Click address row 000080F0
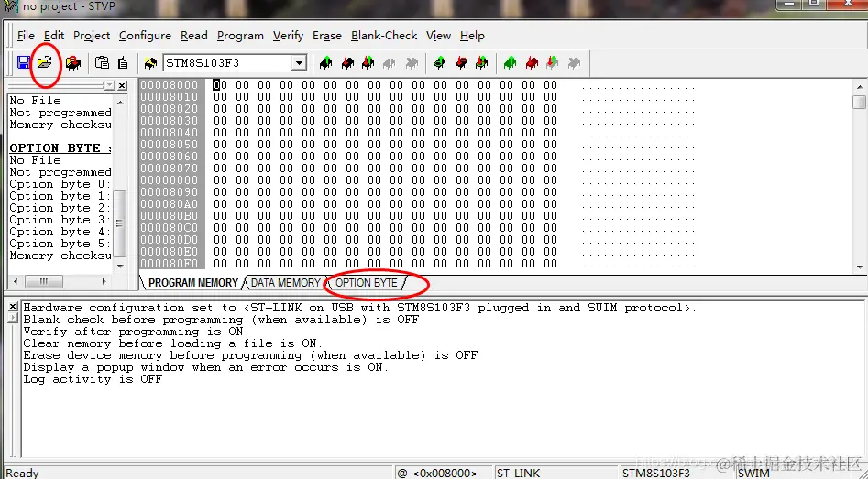The width and height of the screenshot is (868, 479). click(x=170, y=263)
